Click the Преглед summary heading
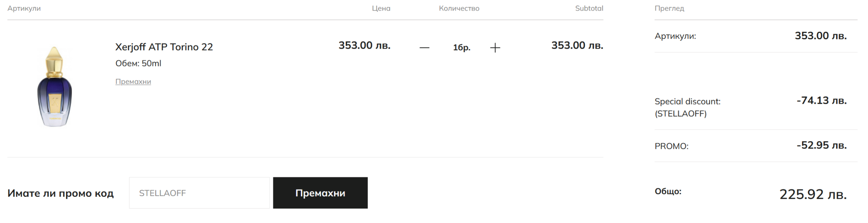Screen dimensions: 868x223 coord(669,8)
